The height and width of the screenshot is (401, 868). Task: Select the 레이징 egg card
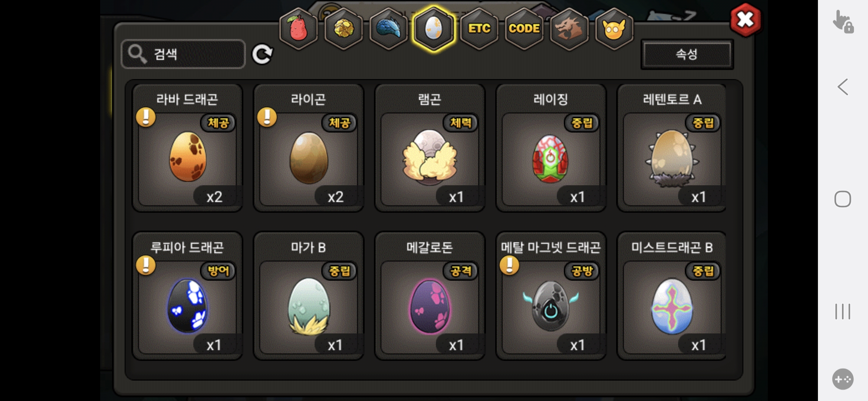click(551, 148)
